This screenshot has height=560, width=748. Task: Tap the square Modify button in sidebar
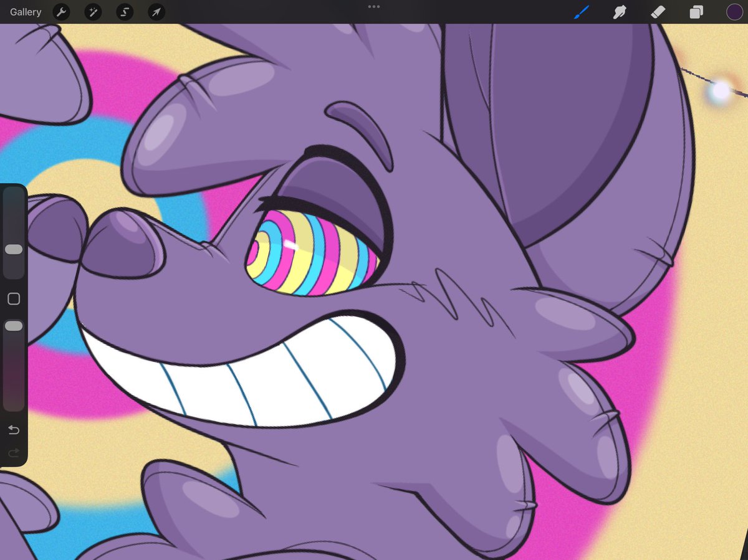click(14, 299)
